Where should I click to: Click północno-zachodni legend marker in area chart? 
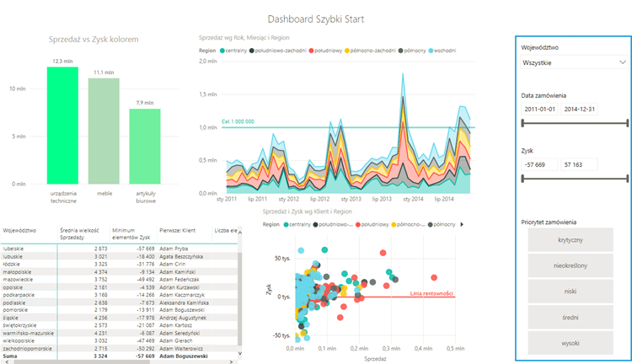[x=347, y=51]
